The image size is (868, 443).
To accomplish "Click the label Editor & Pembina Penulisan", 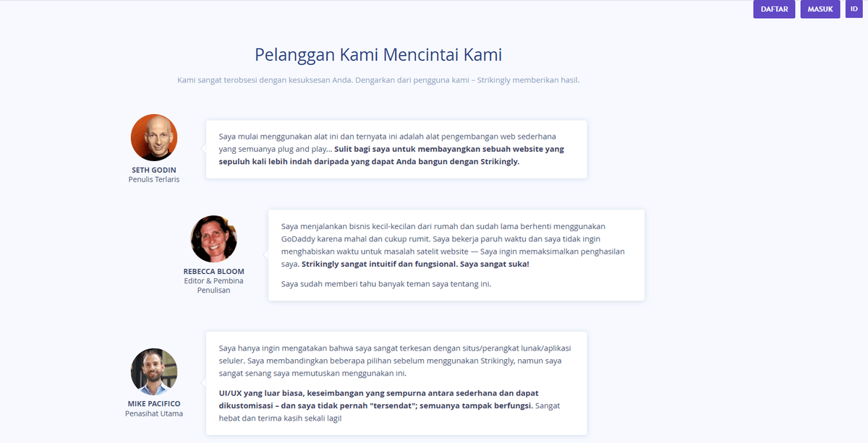I will pyautogui.click(x=213, y=285).
